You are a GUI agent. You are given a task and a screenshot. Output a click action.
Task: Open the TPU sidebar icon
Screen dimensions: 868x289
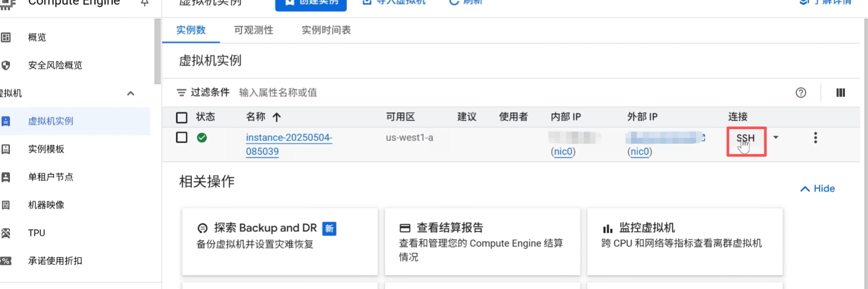pyautogui.click(x=6, y=233)
